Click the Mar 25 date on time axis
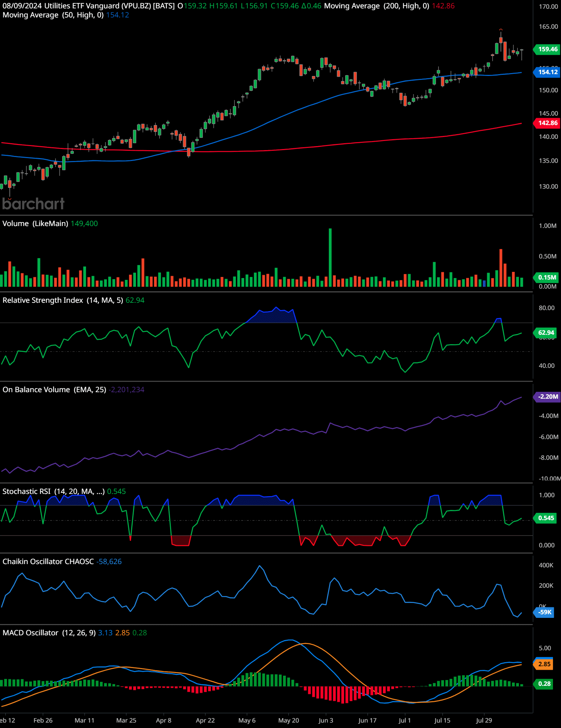 tap(126, 720)
